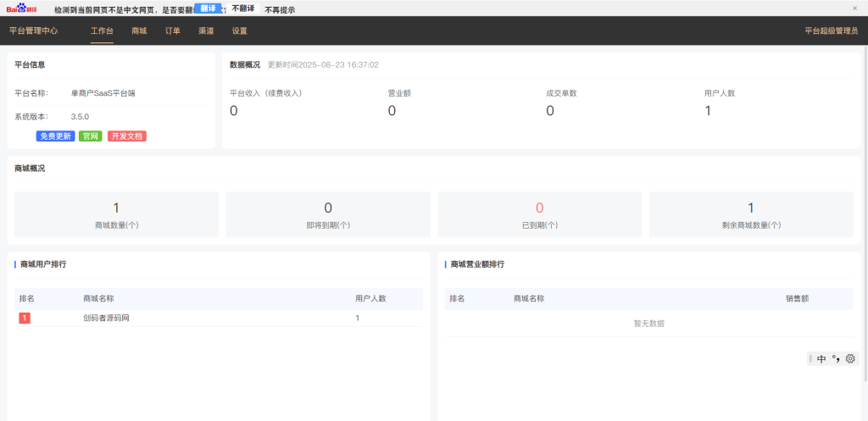Viewport: 868px width, 421px height.
Task: Select 不再提示 in the translate bar
Action: coord(280,10)
